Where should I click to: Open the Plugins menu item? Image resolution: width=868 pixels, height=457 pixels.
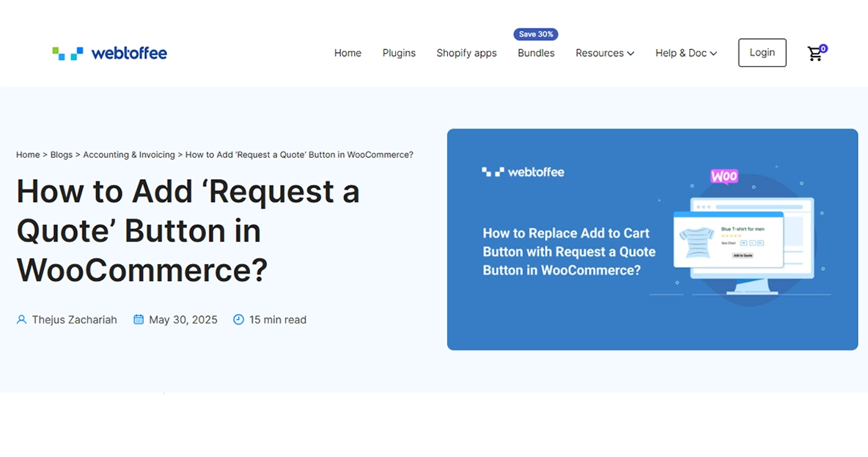(399, 53)
